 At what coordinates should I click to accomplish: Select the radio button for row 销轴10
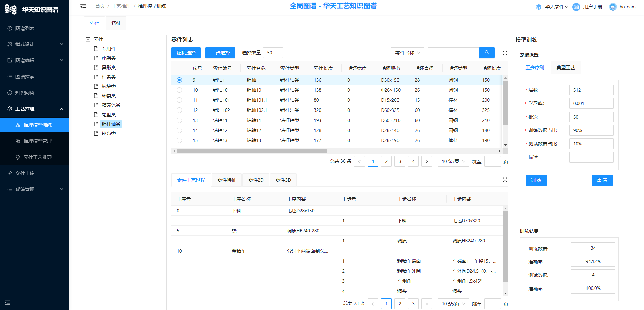(x=179, y=90)
